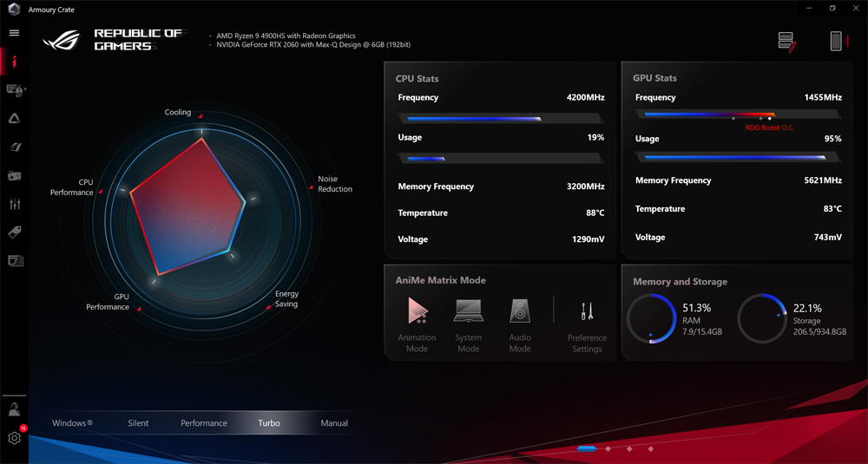Click the 5621MHz GPU memory frequency
Screen dimensions: 868x464
(x=823, y=180)
